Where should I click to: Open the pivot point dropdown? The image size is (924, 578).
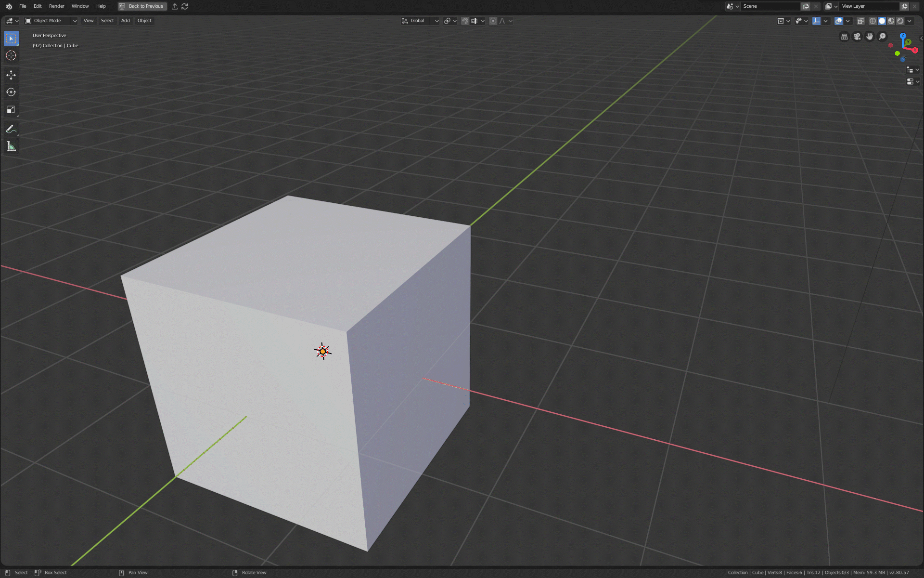pyautogui.click(x=450, y=21)
